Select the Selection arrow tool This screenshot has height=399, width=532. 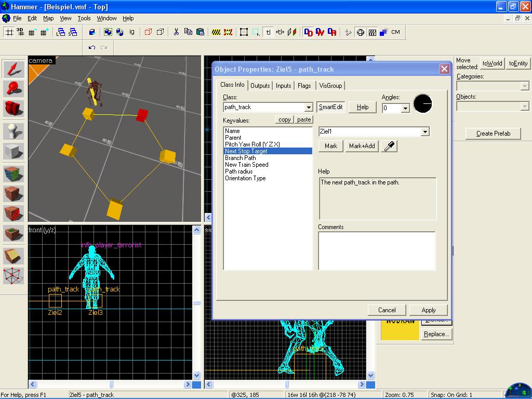coord(14,69)
